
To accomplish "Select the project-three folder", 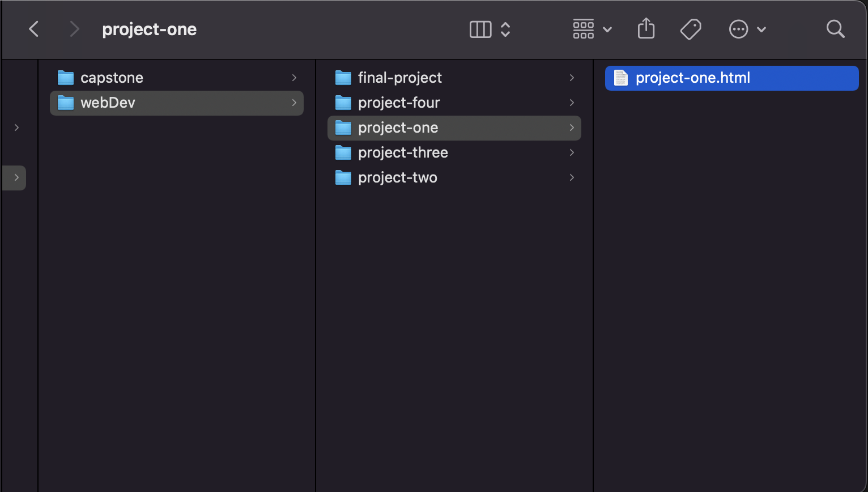I will click(x=402, y=152).
